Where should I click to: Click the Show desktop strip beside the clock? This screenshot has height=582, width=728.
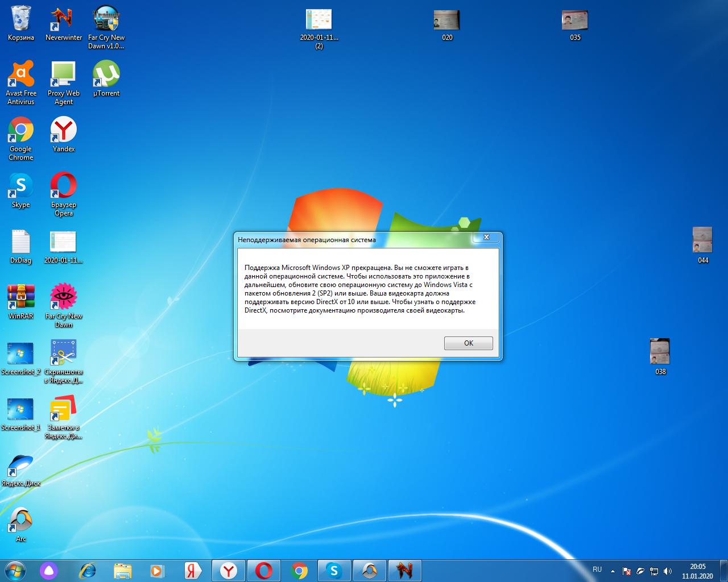[723, 571]
